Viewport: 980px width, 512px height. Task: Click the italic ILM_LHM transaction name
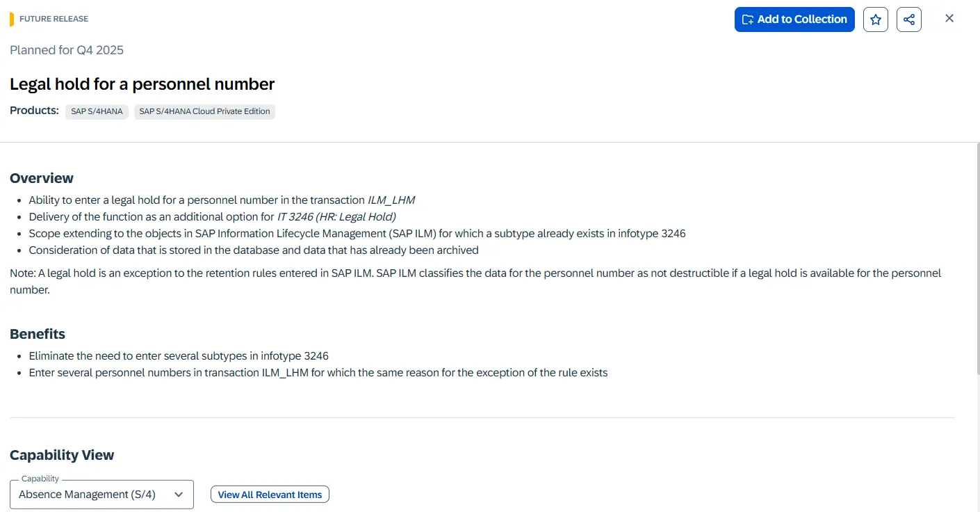coord(391,200)
